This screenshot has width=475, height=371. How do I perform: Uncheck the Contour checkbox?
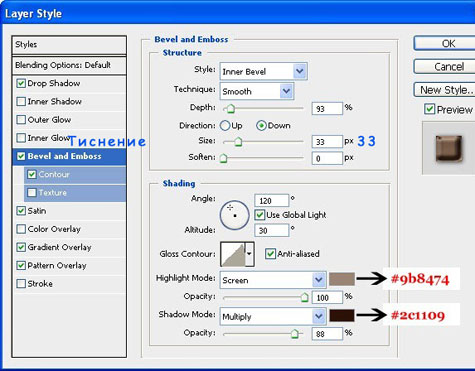point(32,174)
